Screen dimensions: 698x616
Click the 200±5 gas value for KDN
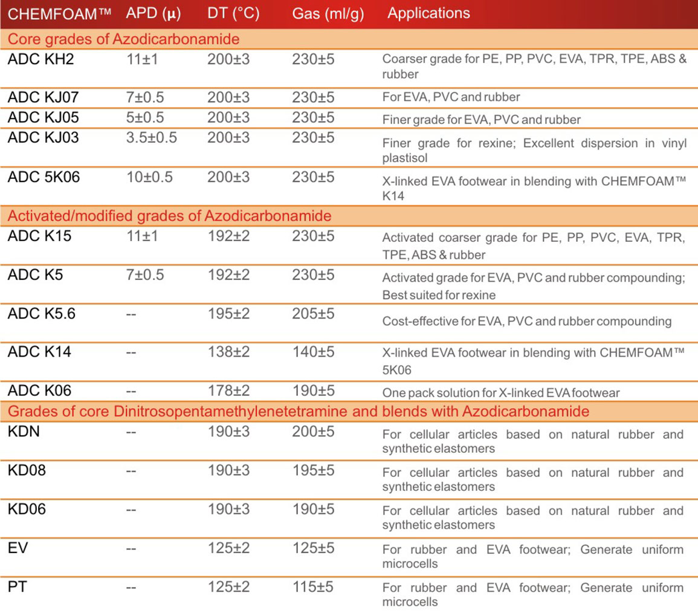[x=313, y=432]
